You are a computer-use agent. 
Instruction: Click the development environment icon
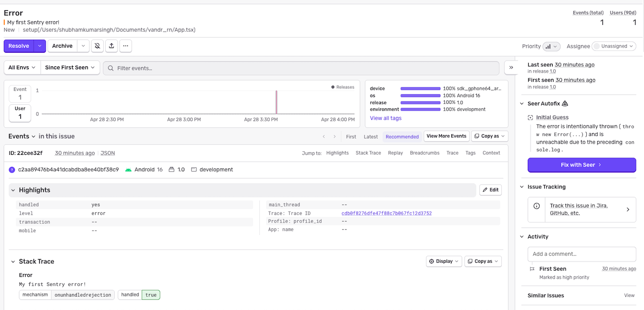[x=194, y=170]
